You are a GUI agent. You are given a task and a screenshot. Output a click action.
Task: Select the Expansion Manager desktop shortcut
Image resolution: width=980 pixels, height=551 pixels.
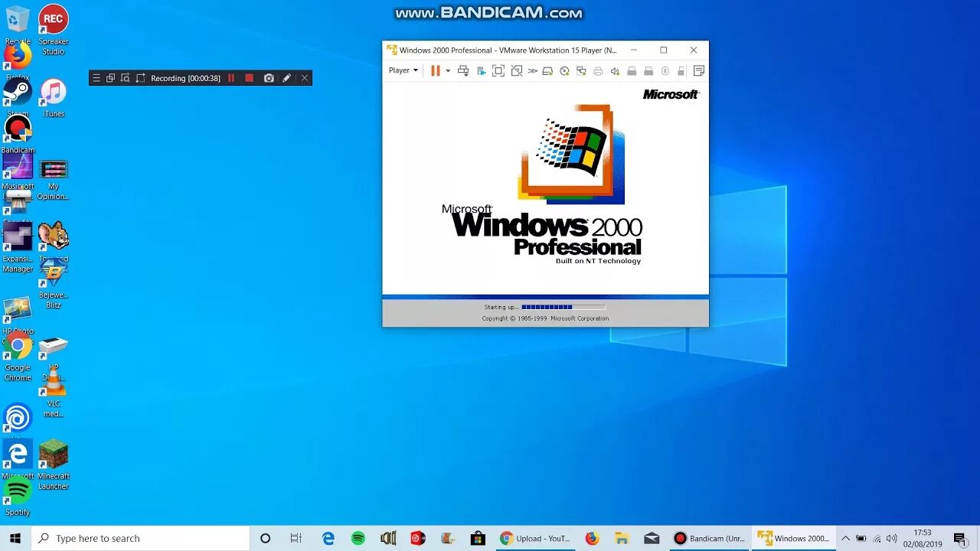[x=18, y=249]
